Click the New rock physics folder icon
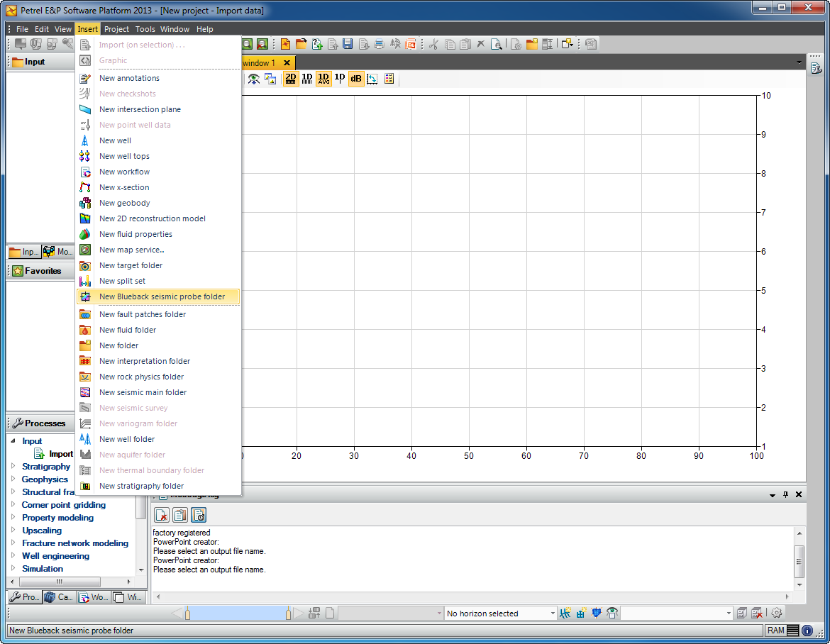Screen dimensions: 830x644 point(84,377)
